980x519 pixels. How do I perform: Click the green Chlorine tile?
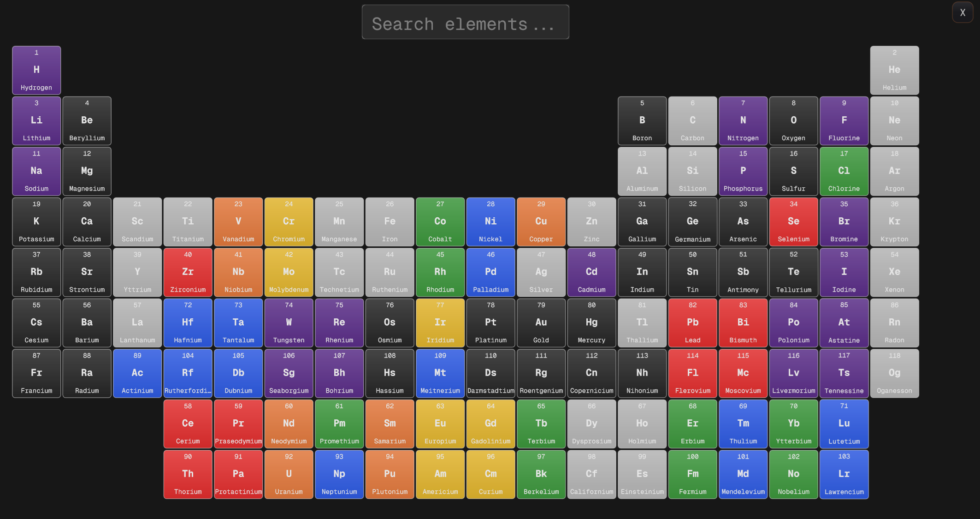844,171
